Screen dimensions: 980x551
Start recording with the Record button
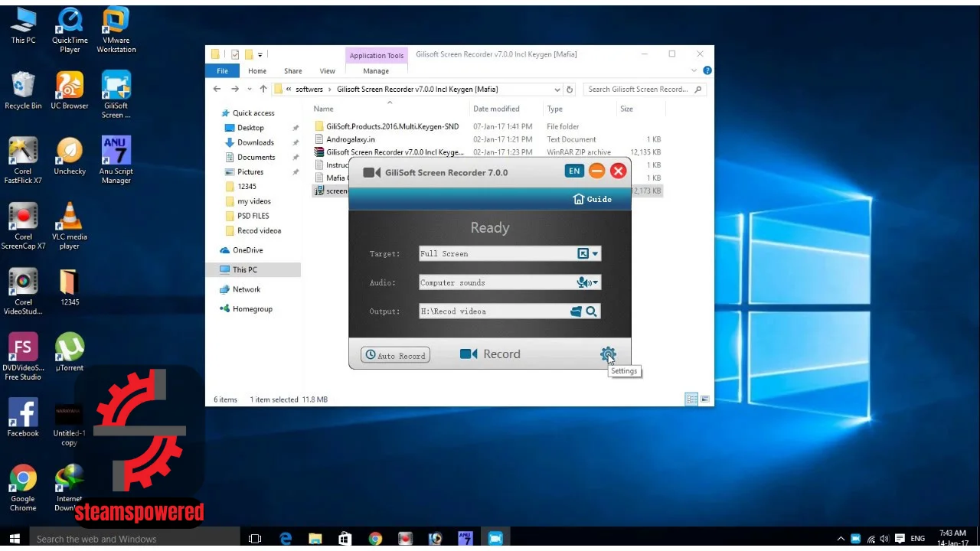point(490,354)
